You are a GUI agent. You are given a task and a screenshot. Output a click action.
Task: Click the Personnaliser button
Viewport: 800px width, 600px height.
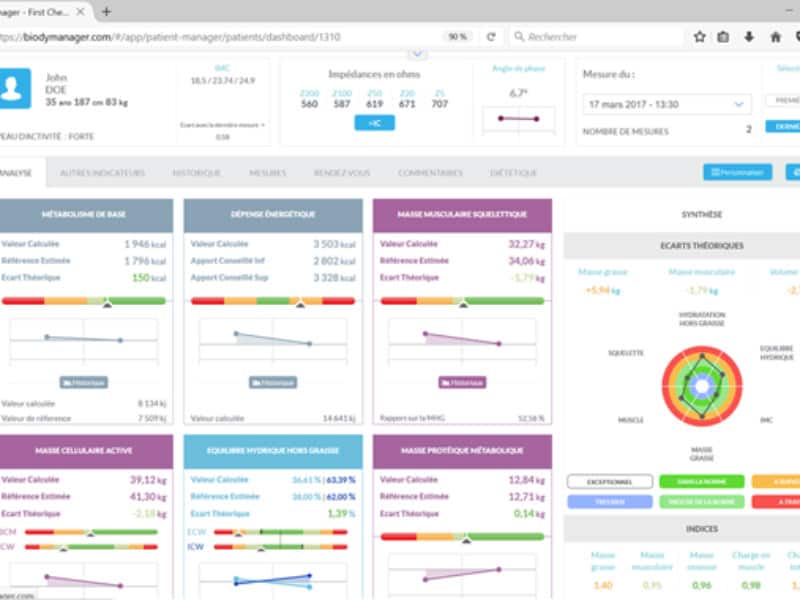point(737,172)
